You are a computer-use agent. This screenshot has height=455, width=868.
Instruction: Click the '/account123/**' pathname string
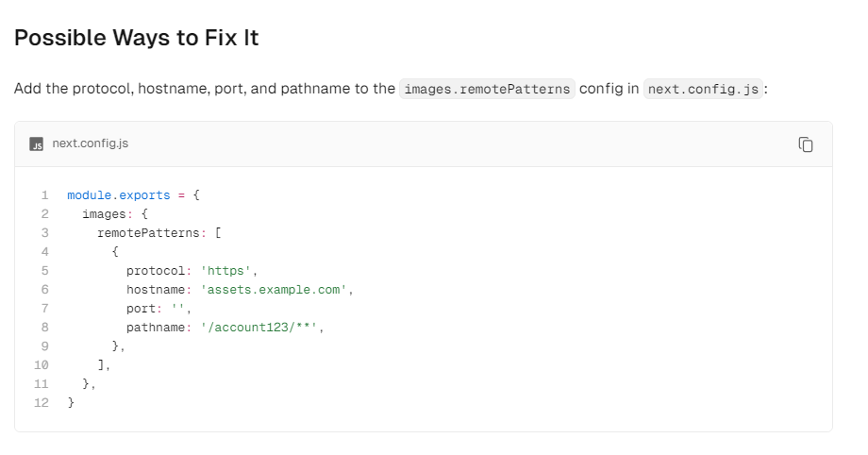pyautogui.click(x=259, y=327)
